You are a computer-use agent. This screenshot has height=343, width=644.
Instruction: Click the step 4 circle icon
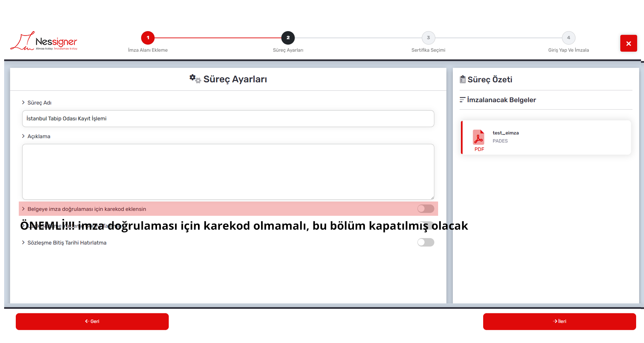(568, 38)
